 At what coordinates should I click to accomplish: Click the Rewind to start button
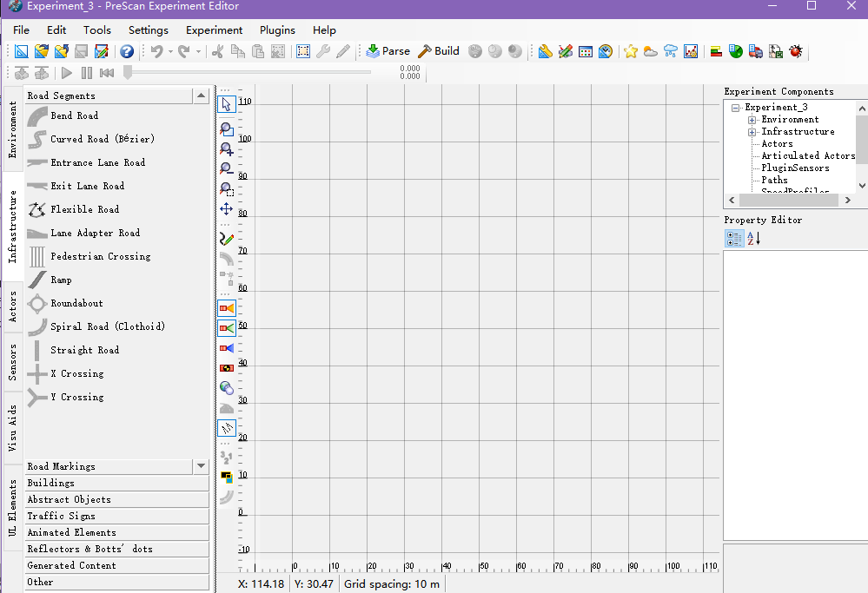[x=107, y=72]
